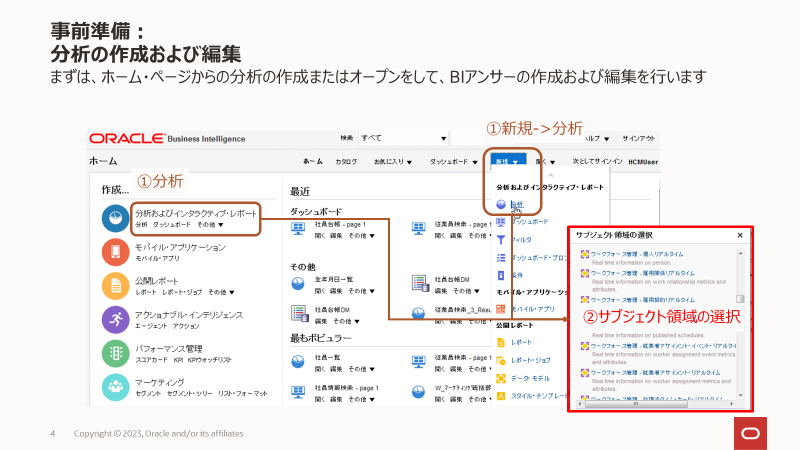Image resolution: width=800 pixels, height=450 pixels.
Task: Click the 雇用関係リアルタイム subject area icon
Action: [585, 273]
